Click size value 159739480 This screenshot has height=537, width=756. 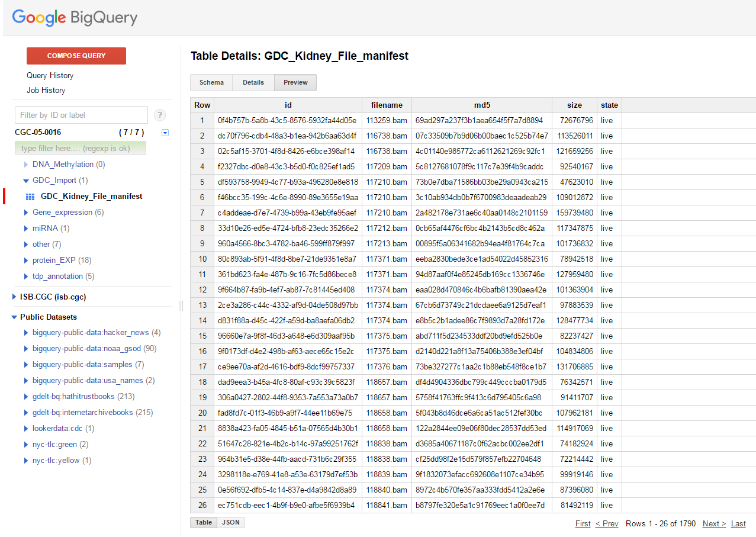pyautogui.click(x=575, y=213)
